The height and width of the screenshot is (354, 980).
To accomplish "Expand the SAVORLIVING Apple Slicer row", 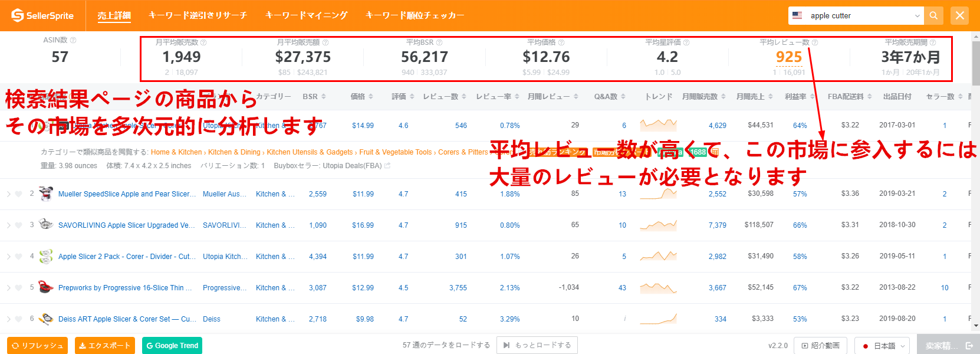I will pos(8,225).
